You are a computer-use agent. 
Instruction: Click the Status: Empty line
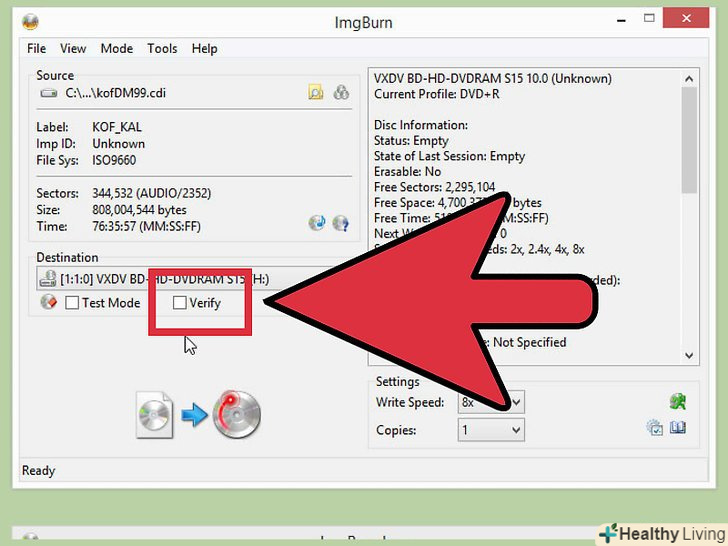(x=411, y=141)
